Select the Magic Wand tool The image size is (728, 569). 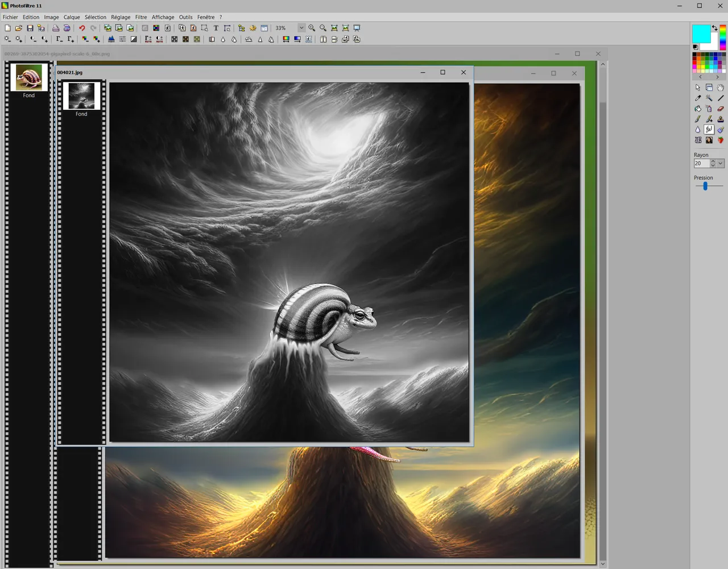point(709,98)
